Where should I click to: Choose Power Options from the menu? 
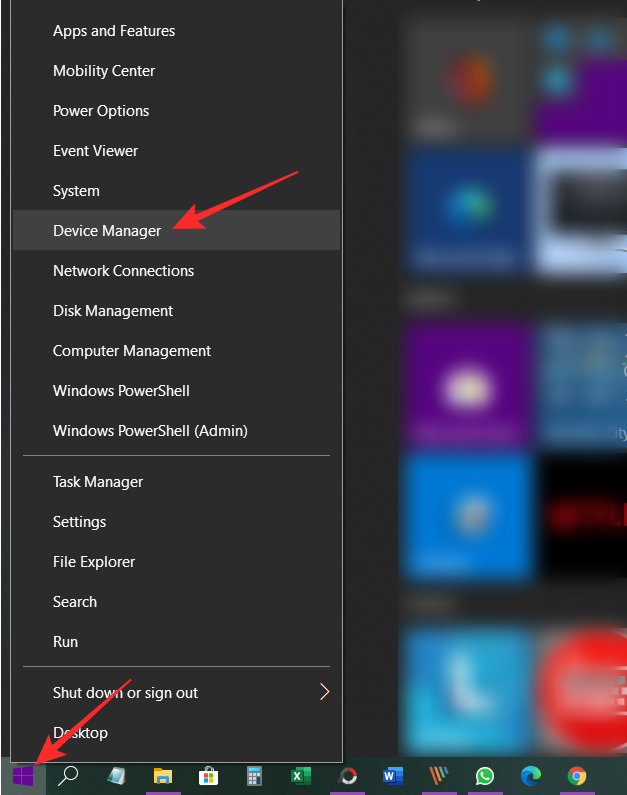(x=101, y=111)
